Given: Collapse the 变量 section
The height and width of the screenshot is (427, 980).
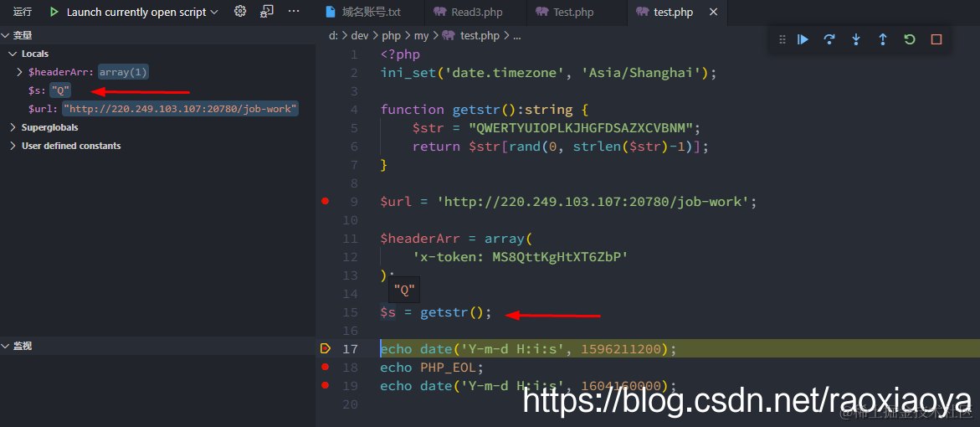Looking at the screenshot, I should (x=6, y=36).
